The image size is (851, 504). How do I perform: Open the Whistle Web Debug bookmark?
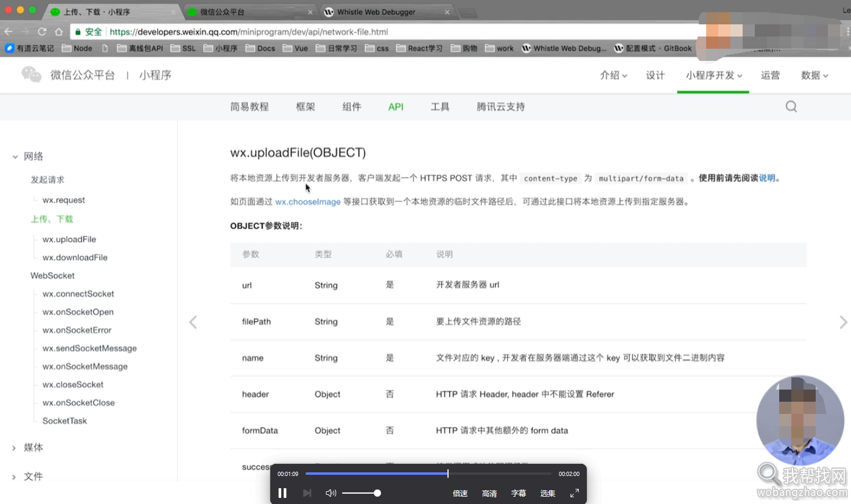(x=564, y=48)
